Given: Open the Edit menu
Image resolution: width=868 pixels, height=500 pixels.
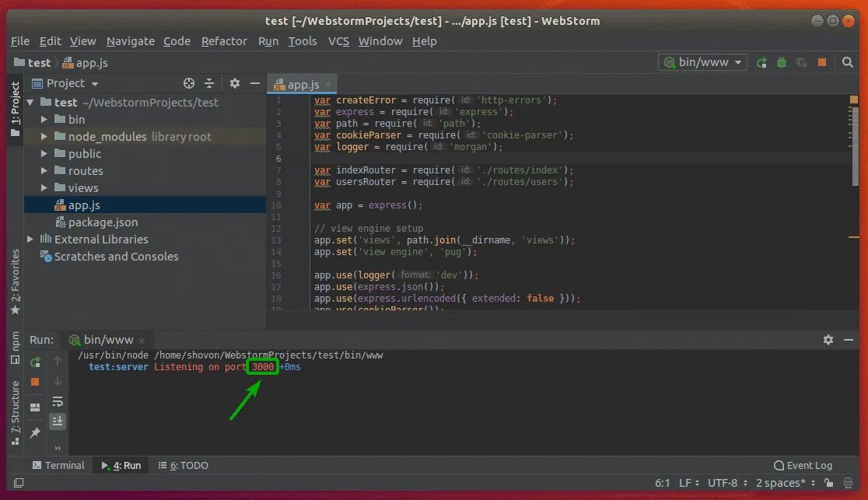Looking at the screenshot, I should click(x=50, y=41).
